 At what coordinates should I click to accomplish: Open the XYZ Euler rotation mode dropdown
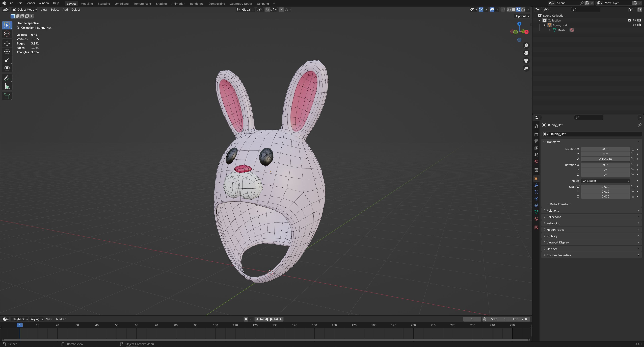point(605,181)
